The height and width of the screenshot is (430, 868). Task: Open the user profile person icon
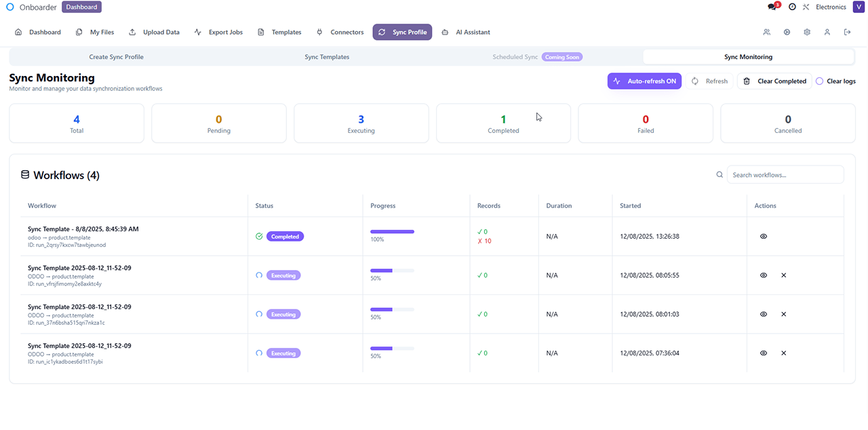tap(827, 32)
